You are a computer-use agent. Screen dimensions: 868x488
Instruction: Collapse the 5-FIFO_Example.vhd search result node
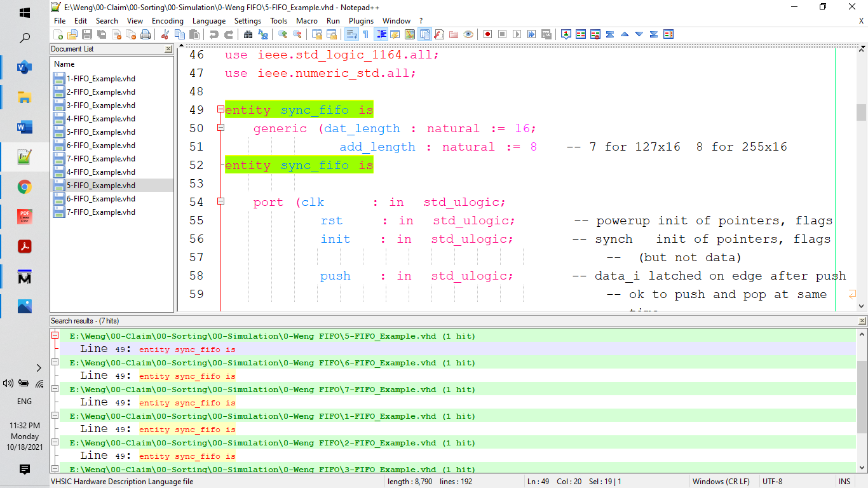click(x=55, y=336)
